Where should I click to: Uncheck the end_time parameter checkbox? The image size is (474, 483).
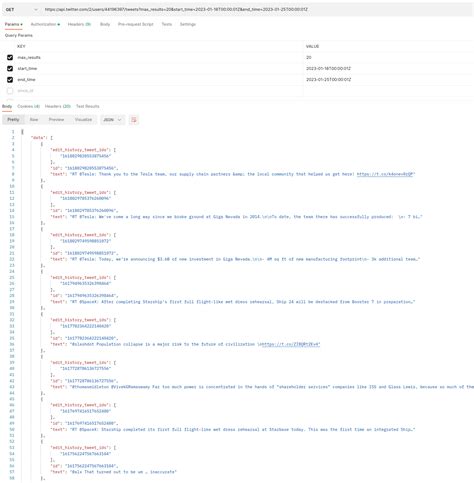pyautogui.click(x=10, y=80)
